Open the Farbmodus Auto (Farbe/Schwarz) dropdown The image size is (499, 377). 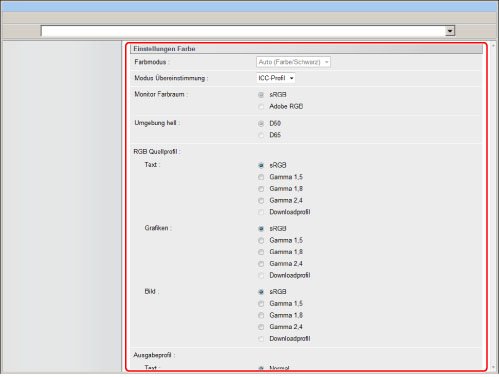click(293, 62)
